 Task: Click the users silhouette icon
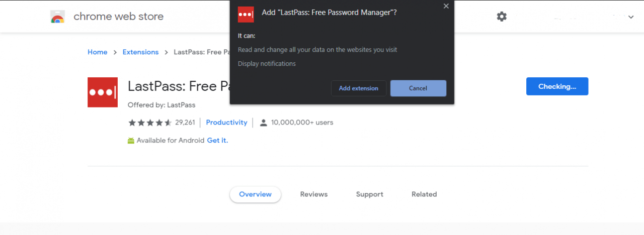click(x=263, y=123)
